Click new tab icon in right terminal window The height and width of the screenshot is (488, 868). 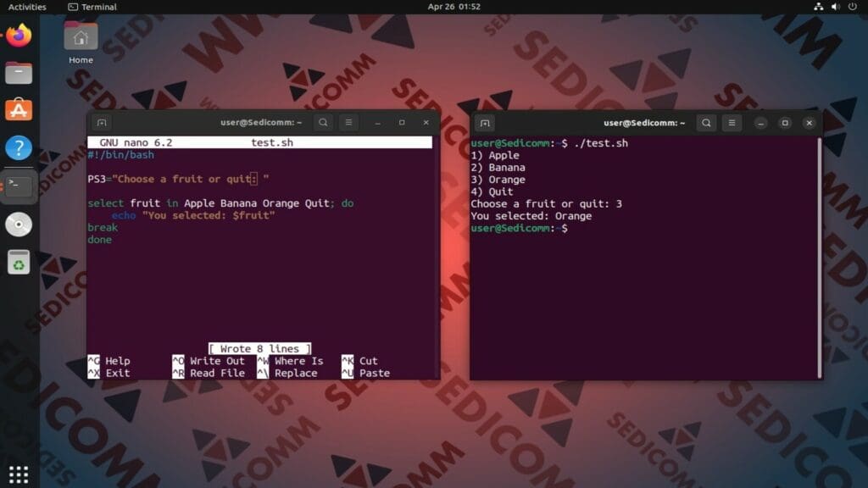point(485,123)
